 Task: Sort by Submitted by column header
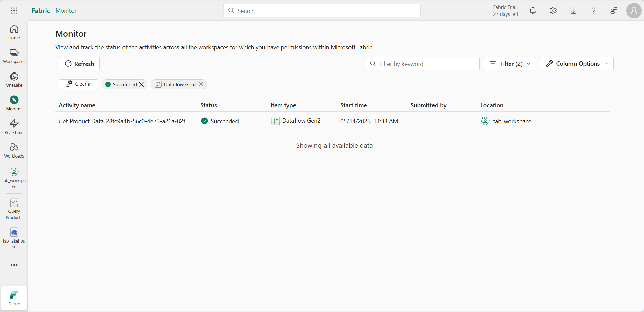tap(428, 105)
